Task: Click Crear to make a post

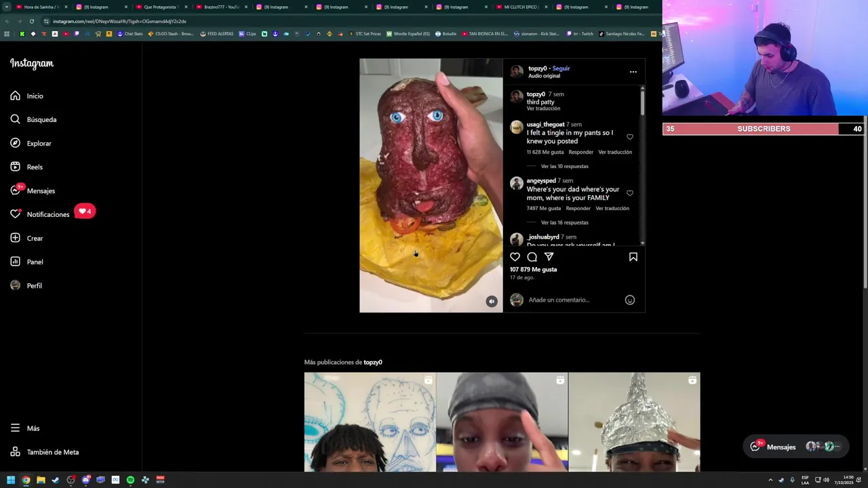Action: coord(26,238)
